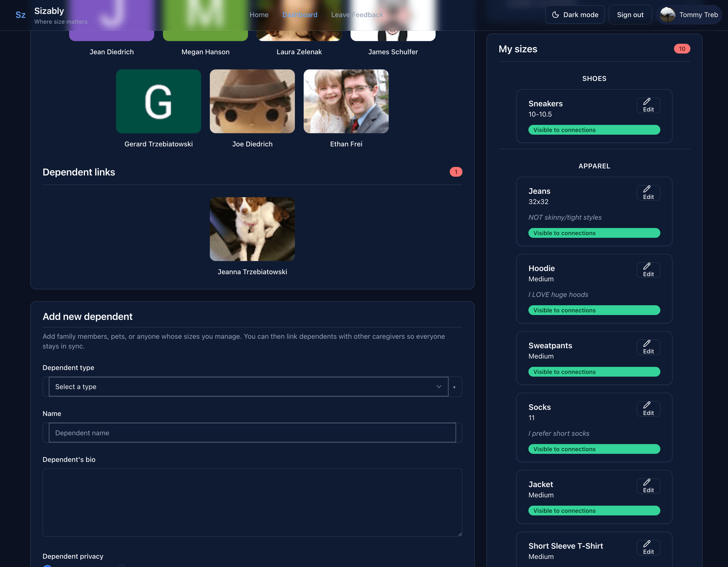The image size is (728, 567).
Task: Open Jeanna Trzebiatowski dependent photo
Action: 252,229
